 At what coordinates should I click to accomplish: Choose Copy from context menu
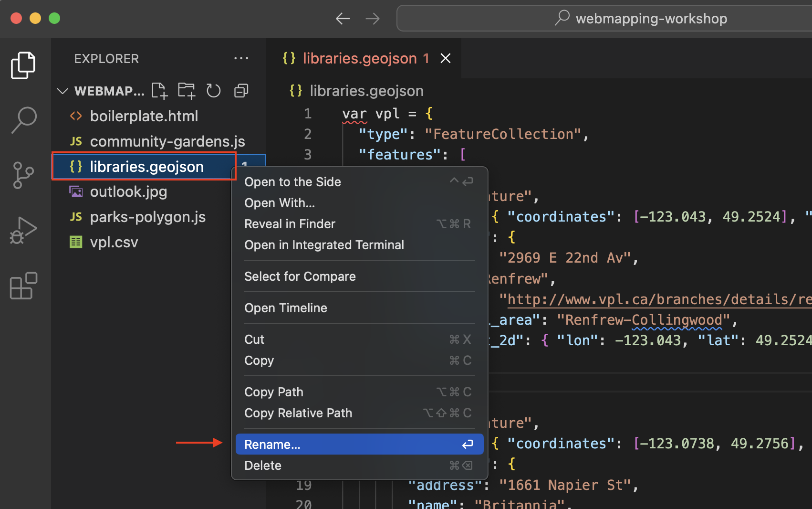point(359,361)
